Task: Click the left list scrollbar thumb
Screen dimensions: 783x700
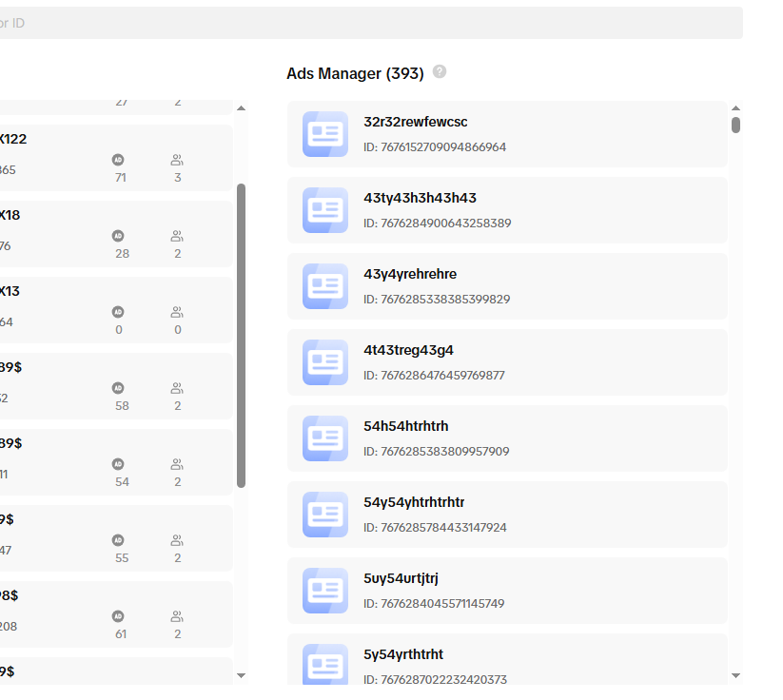Action: pyautogui.click(x=242, y=336)
